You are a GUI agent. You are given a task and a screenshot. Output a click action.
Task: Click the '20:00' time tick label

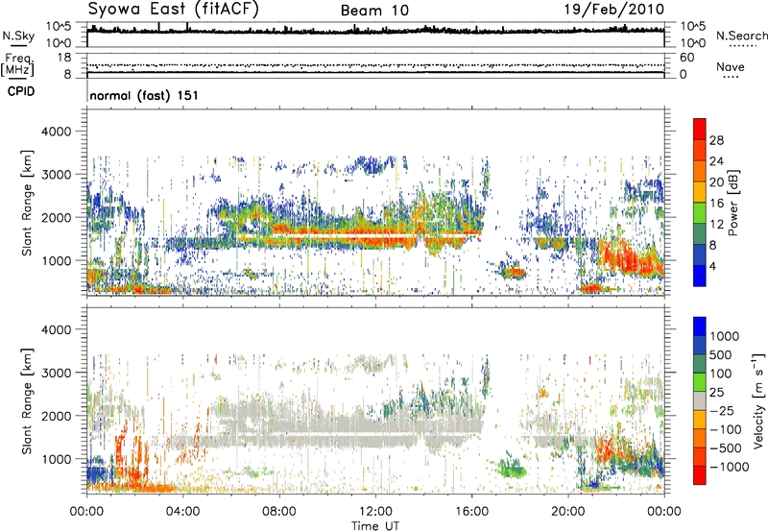coord(568,512)
